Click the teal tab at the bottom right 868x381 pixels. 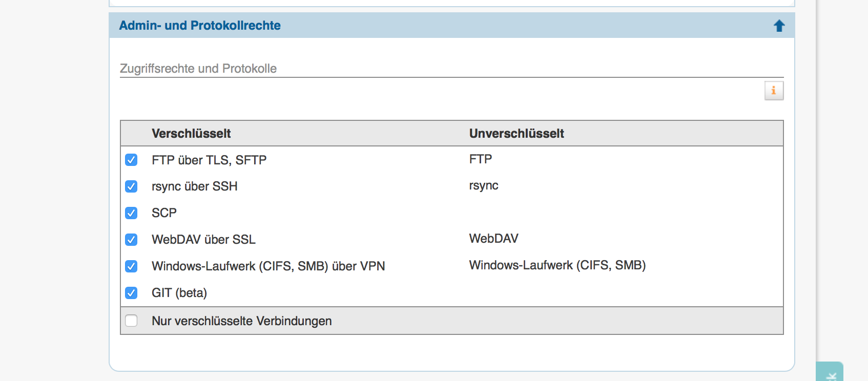coord(830,373)
